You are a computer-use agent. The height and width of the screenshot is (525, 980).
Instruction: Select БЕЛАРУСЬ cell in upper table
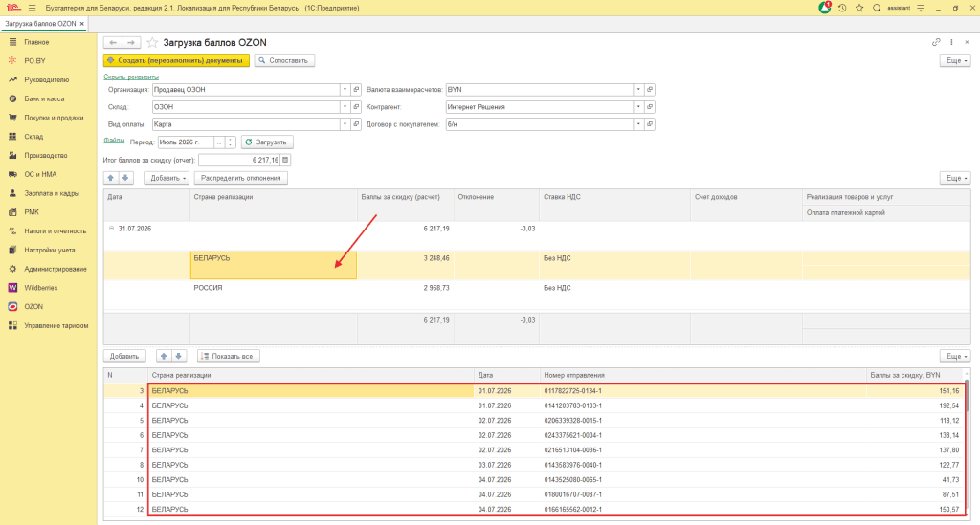pos(274,265)
